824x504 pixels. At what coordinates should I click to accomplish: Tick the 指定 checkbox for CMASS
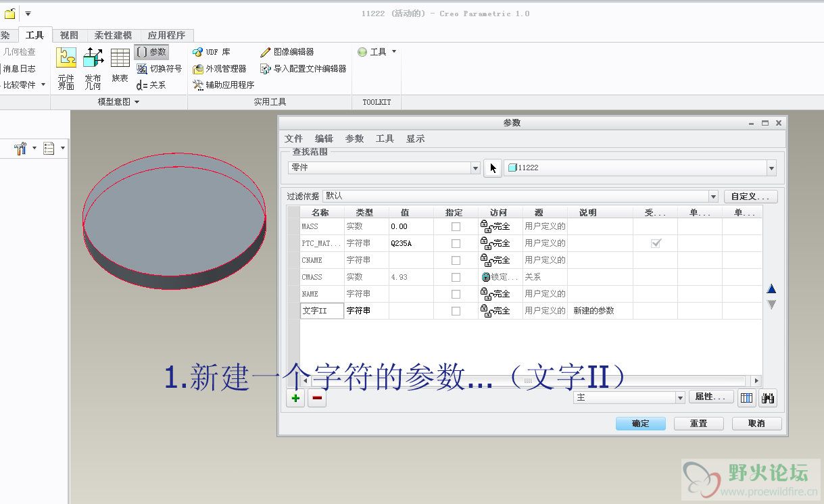coord(456,277)
